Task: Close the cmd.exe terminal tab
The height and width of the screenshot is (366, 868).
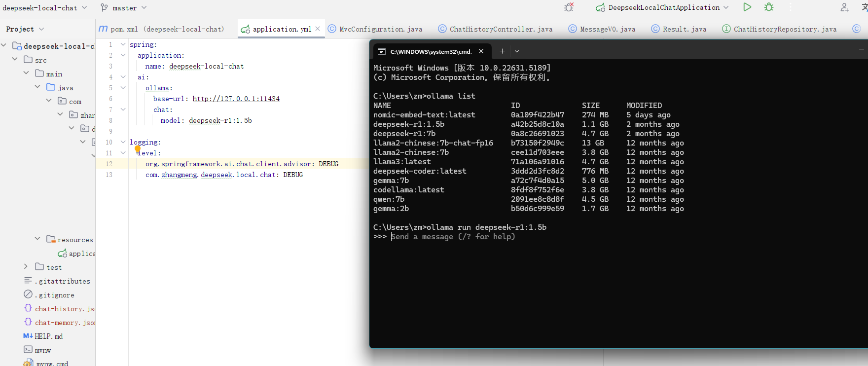Action: 481,51
